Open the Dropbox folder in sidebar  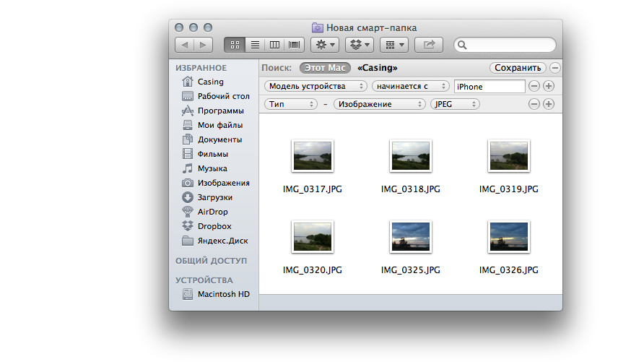(214, 226)
